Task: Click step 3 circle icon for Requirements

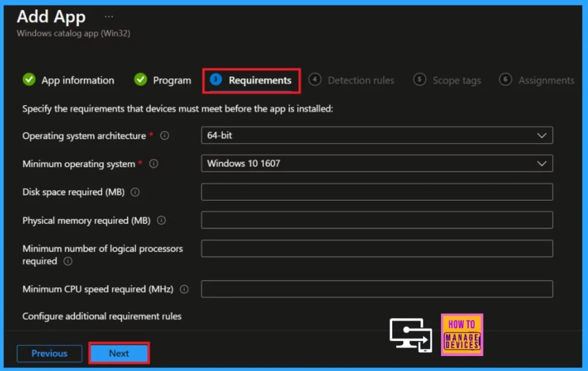Action: pos(216,79)
